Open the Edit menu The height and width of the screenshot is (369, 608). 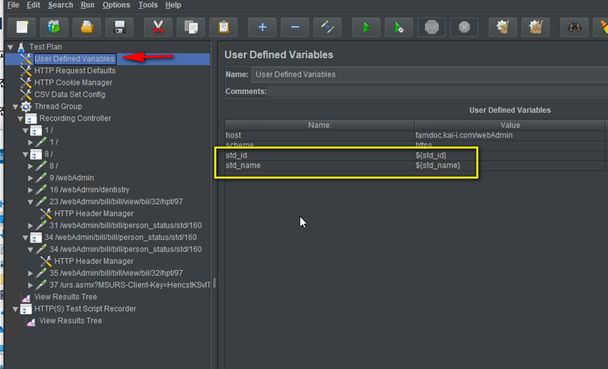[x=33, y=5]
